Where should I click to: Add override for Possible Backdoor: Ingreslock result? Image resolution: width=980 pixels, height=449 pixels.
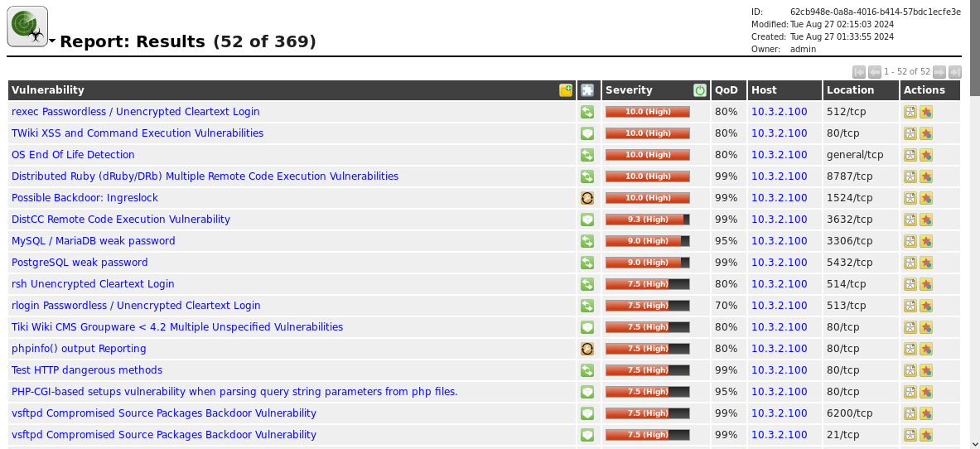pyautogui.click(x=926, y=198)
